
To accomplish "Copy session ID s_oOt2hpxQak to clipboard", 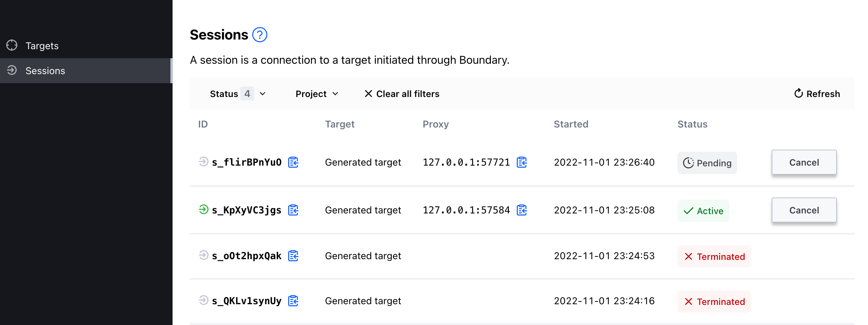I will coord(293,256).
